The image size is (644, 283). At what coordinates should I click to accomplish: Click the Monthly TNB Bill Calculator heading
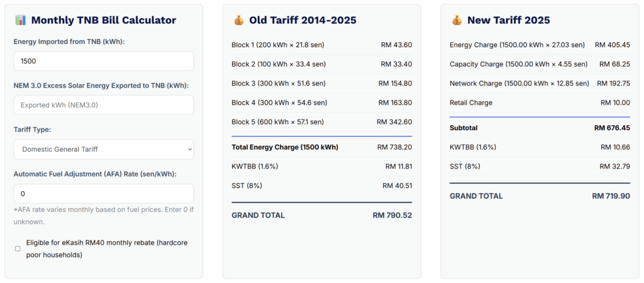point(103,20)
